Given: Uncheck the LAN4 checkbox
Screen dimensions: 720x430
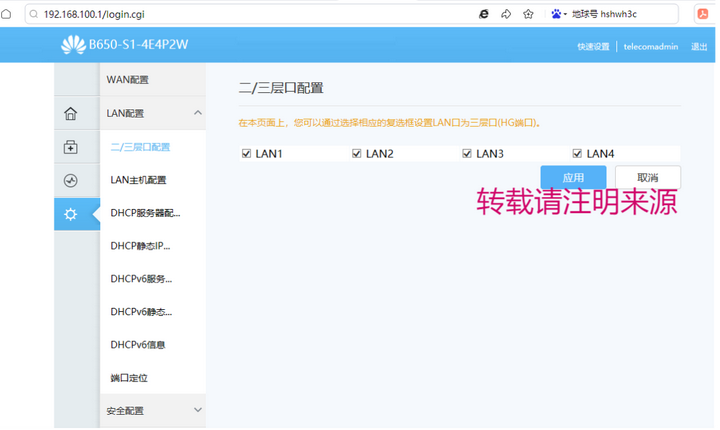Looking at the screenshot, I should pyautogui.click(x=577, y=153).
